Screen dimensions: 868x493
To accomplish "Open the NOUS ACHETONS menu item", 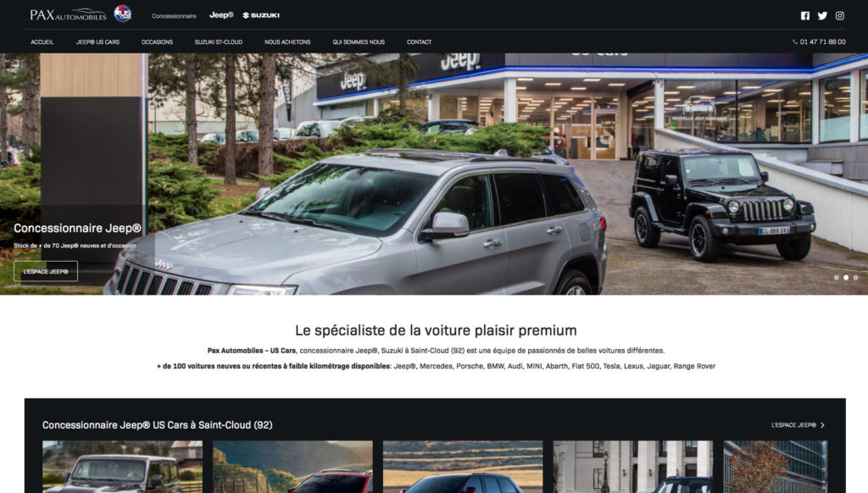I will [287, 42].
